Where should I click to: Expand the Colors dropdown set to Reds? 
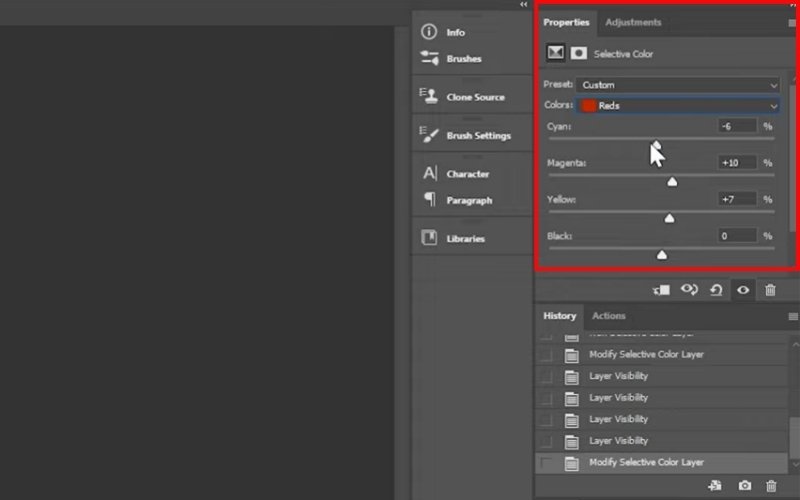[x=677, y=105]
